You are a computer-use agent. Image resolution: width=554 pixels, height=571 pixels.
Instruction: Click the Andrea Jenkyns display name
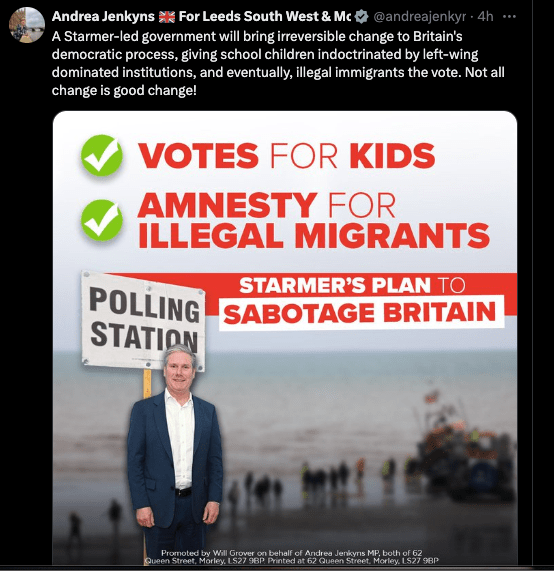coord(103,16)
